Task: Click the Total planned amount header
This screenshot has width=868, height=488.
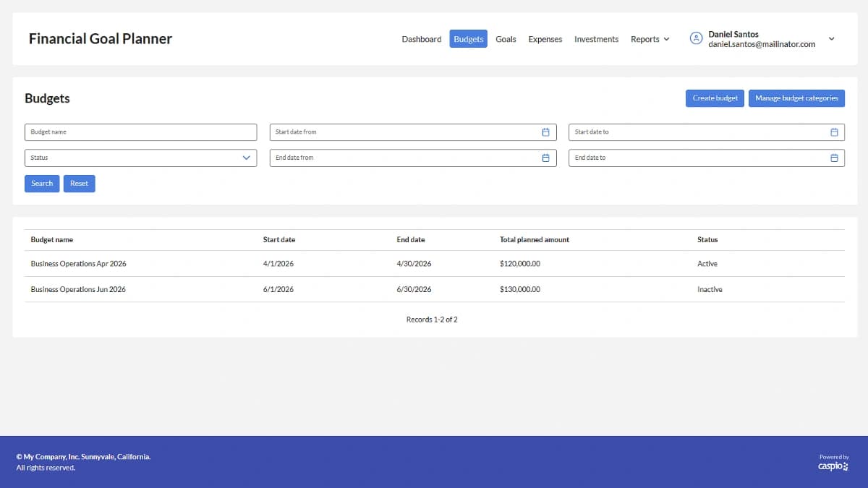Action: point(535,239)
